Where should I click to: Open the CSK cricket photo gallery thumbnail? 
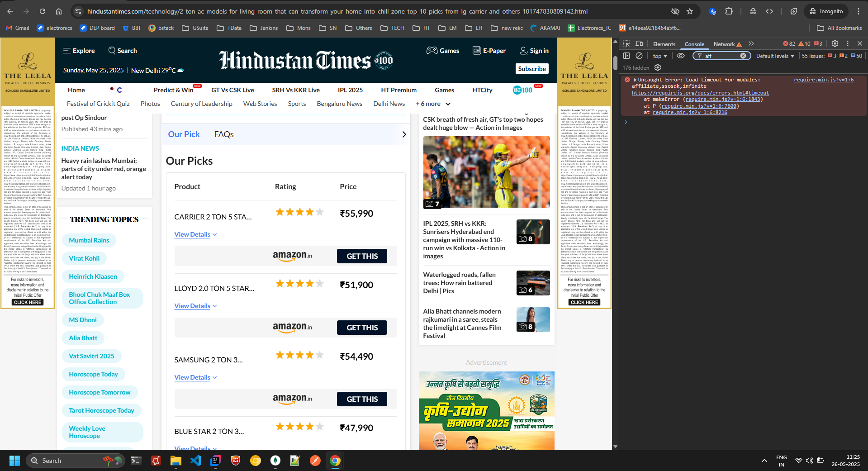486,172
